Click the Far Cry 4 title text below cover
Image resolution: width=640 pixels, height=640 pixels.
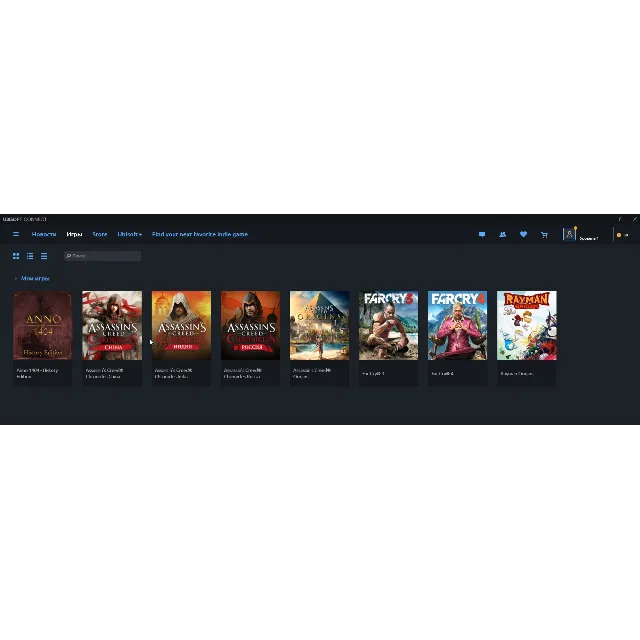(442, 373)
